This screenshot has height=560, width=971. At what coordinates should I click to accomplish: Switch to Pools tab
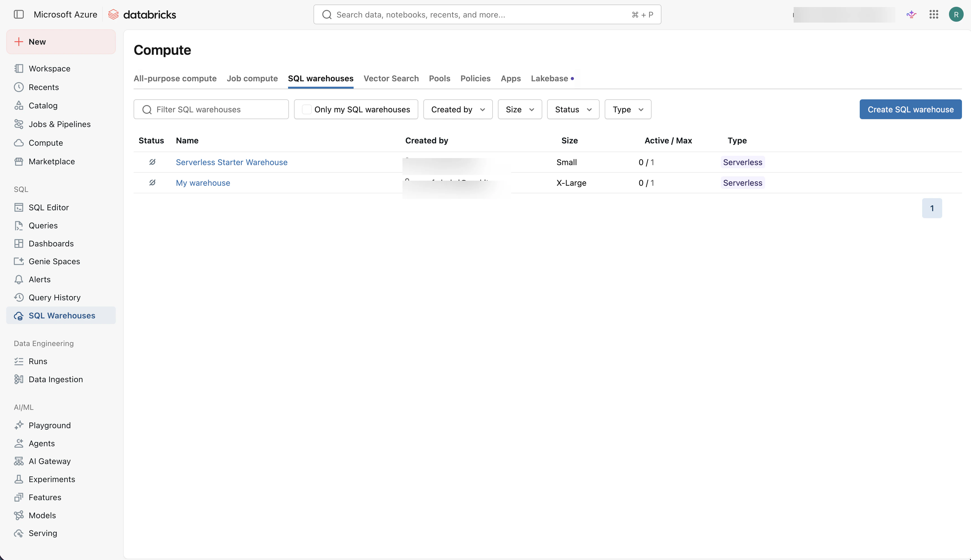coord(439,78)
